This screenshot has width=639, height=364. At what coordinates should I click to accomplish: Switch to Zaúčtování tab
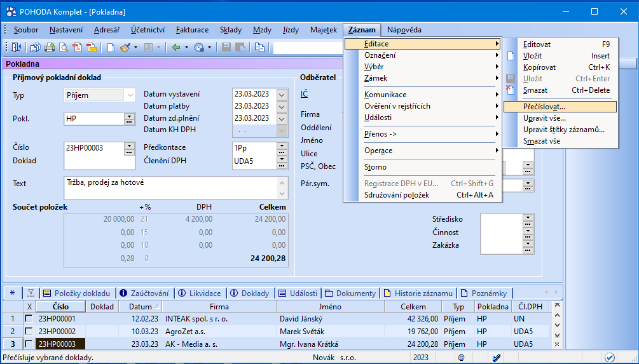(145, 293)
